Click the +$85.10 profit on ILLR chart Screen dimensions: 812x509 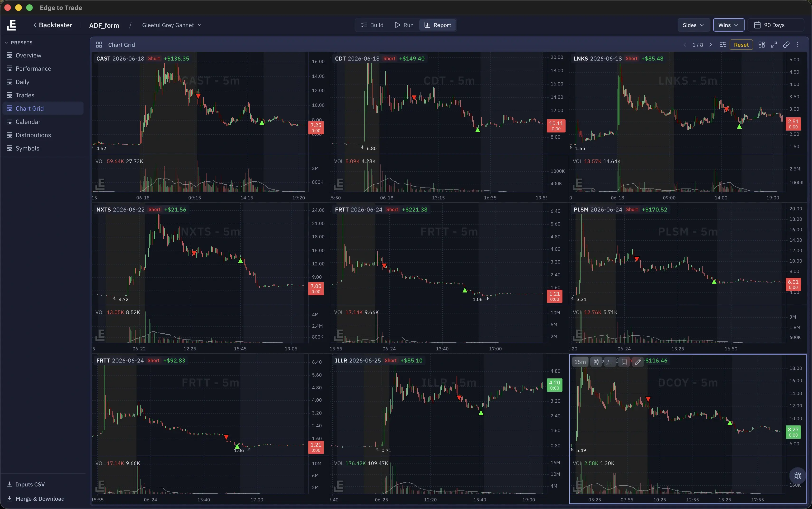(x=411, y=361)
